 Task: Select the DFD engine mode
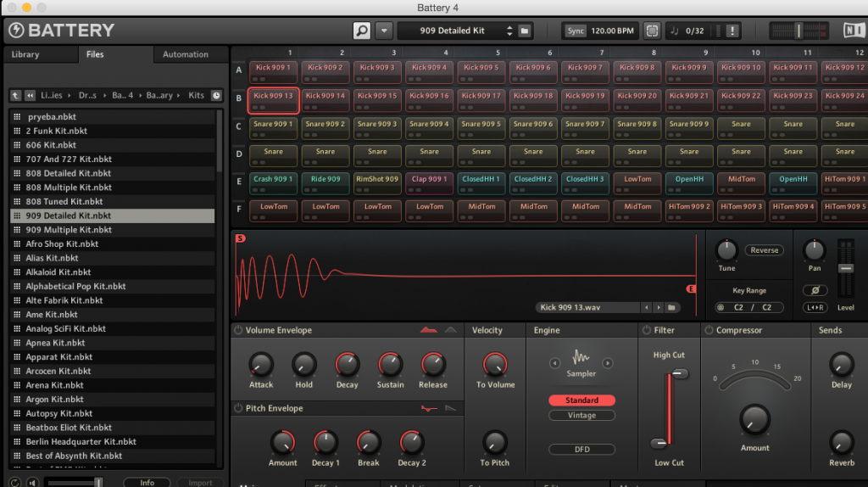tap(581, 450)
